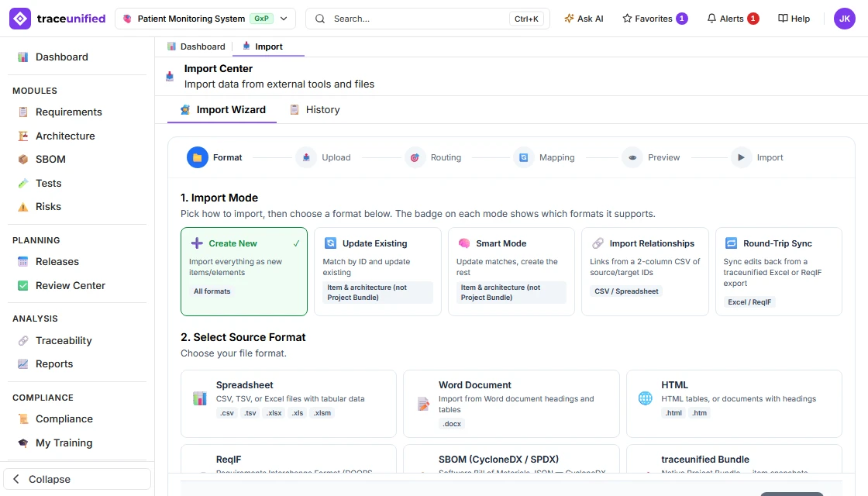Image resolution: width=868 pixels, height=496 pixels.
Task: Open Favorites list
Action: point(655,19)
